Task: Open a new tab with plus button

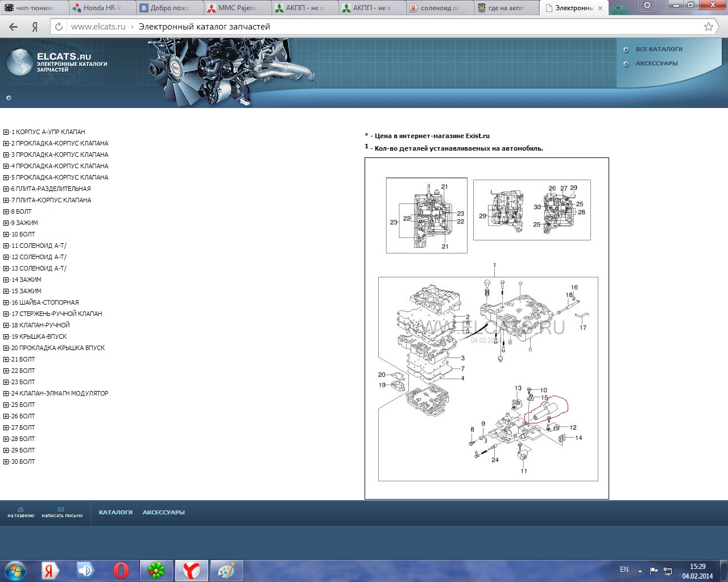Action: point(618,8)
